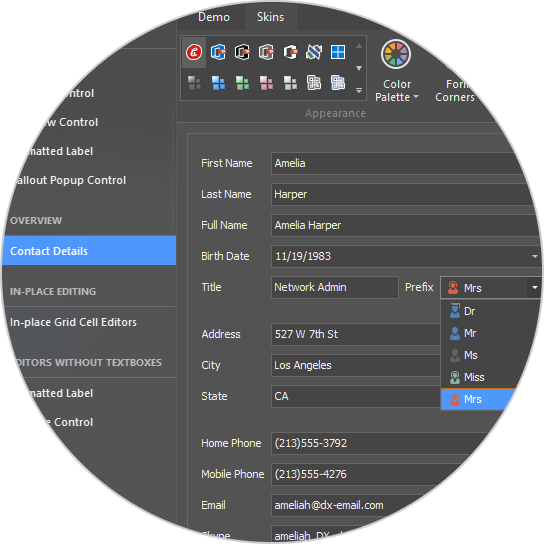Pick the pink squares skin
The width and height of the screenshot is (544, 544).
pos(266,83)
